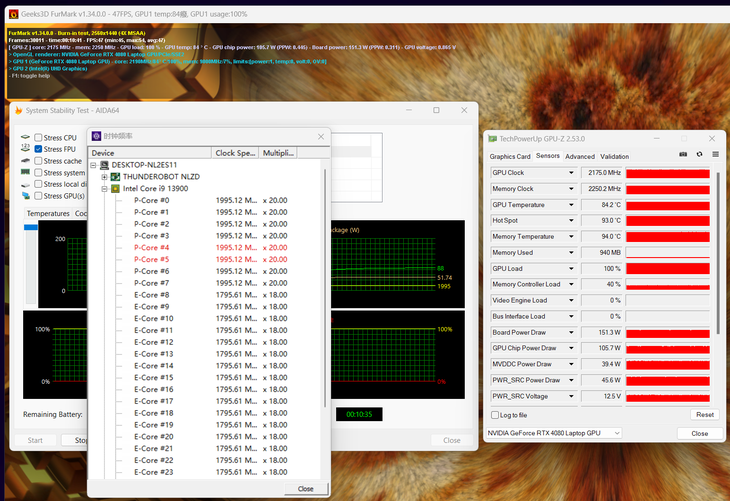Select the red P-Core #4 row
Image resolution: width=730 pixels, height=501 pixels.
[x=205, y=248]
